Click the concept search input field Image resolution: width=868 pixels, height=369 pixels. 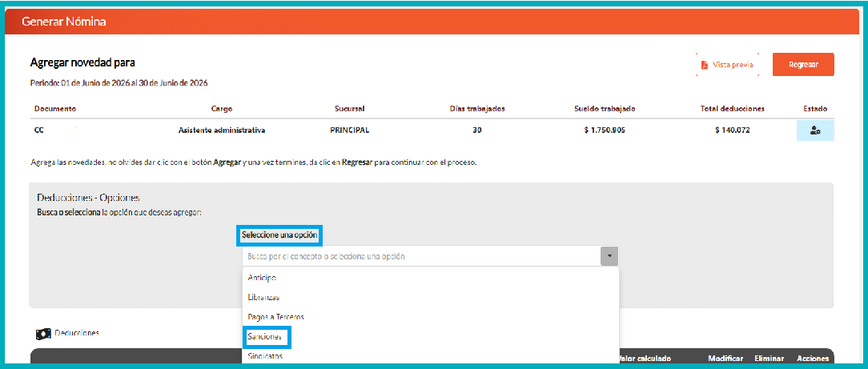[421, 257]
